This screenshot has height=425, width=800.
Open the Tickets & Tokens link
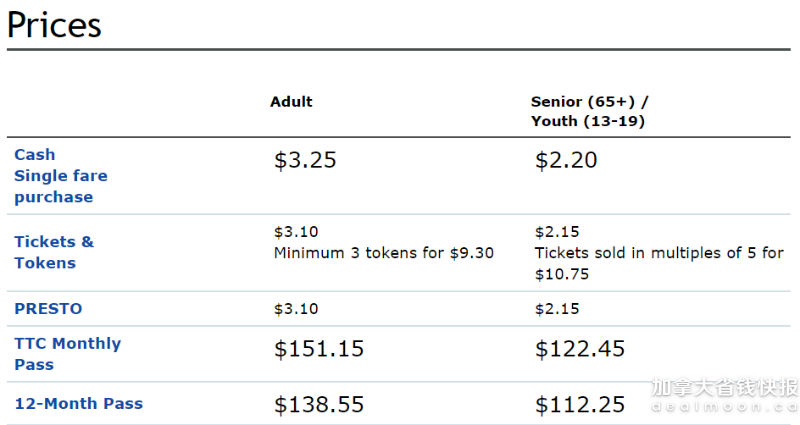click(54, 252)
